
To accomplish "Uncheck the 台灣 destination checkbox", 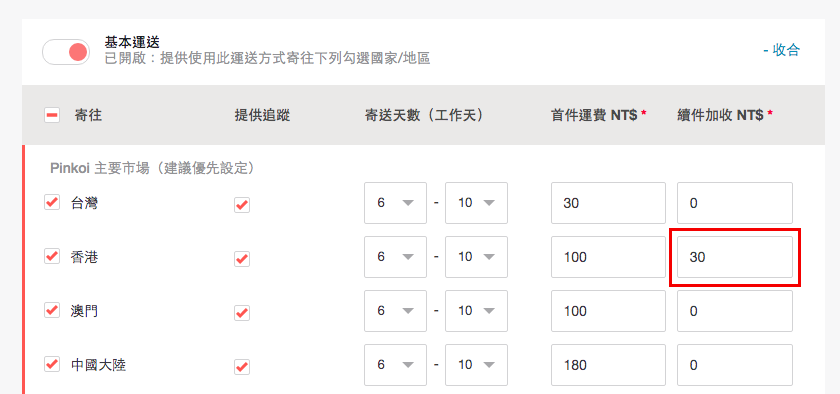I will (52, 202).
